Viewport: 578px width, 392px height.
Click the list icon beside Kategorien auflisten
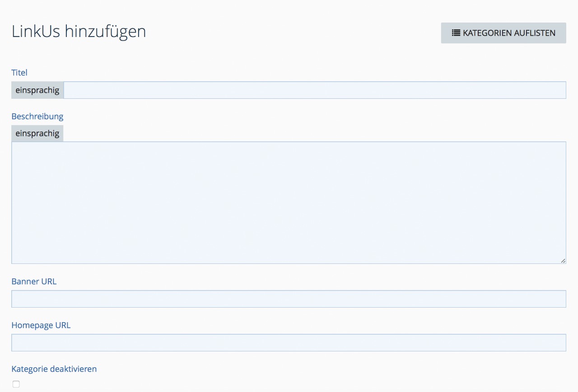[x=456, y=33]
